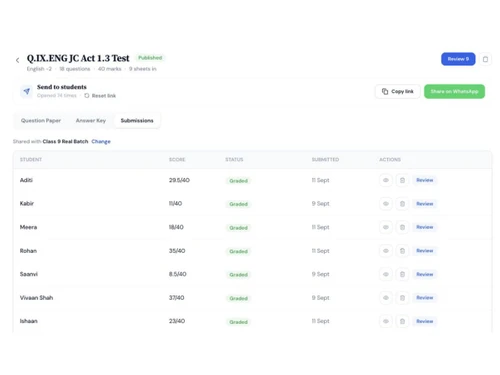Review Kabir's submission
Viewport: 500px width, 375px height.
[x=425, y=204]
